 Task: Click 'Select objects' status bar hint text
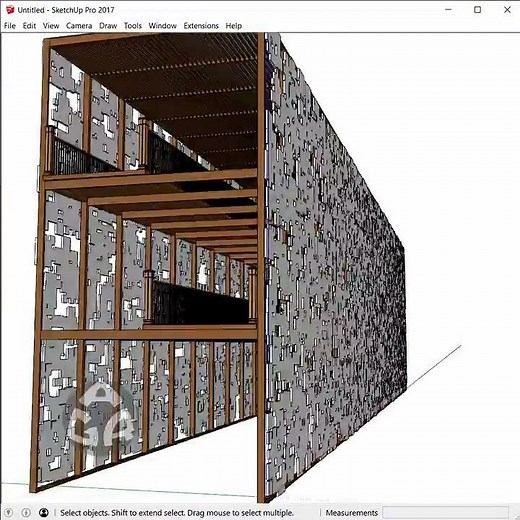(x=177, y=513)
